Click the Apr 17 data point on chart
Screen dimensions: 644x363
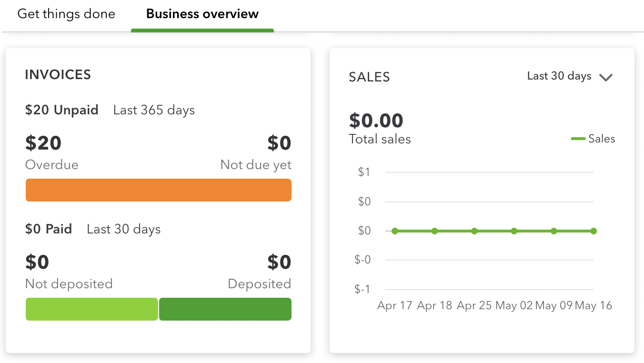395,231
